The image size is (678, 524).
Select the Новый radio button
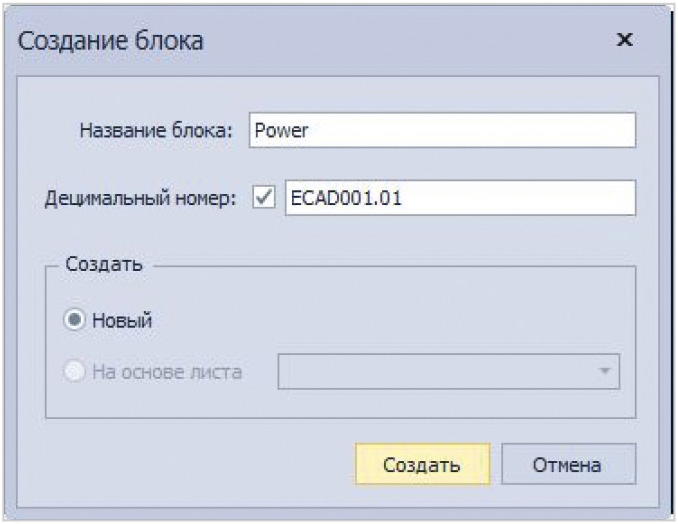(x=74, y=321)
